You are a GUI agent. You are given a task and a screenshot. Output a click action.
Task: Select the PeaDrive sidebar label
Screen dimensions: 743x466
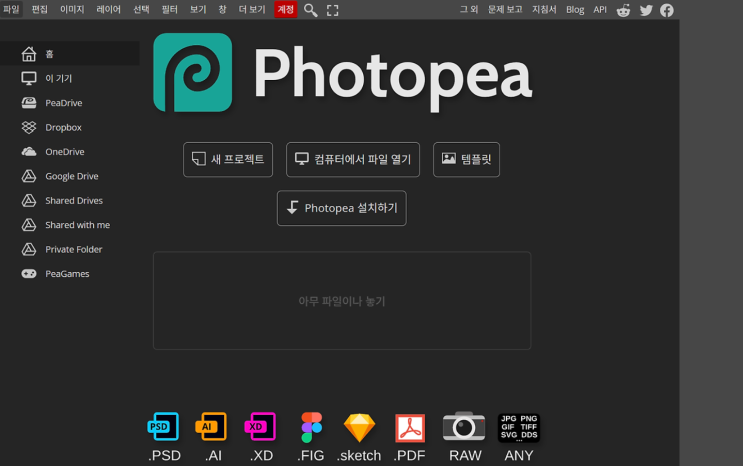63,103
